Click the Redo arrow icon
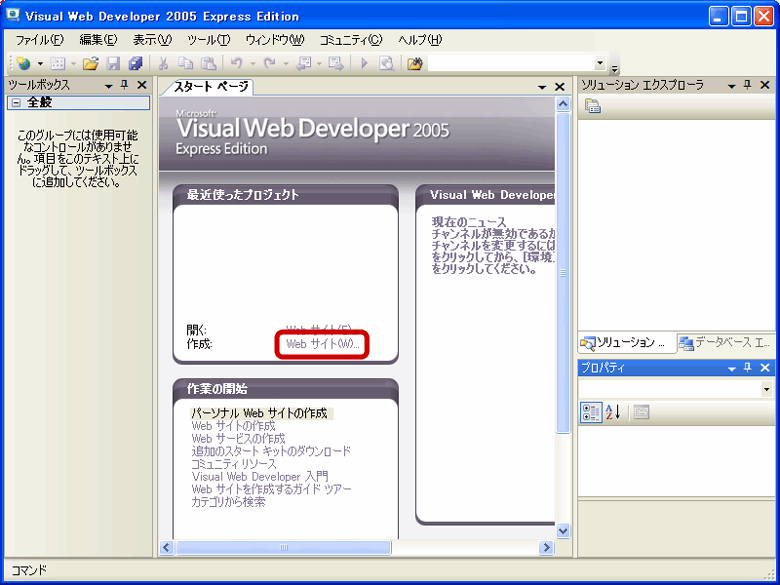Image resolution: width=780 pixels, height=585 pixels. click(270, 64)
